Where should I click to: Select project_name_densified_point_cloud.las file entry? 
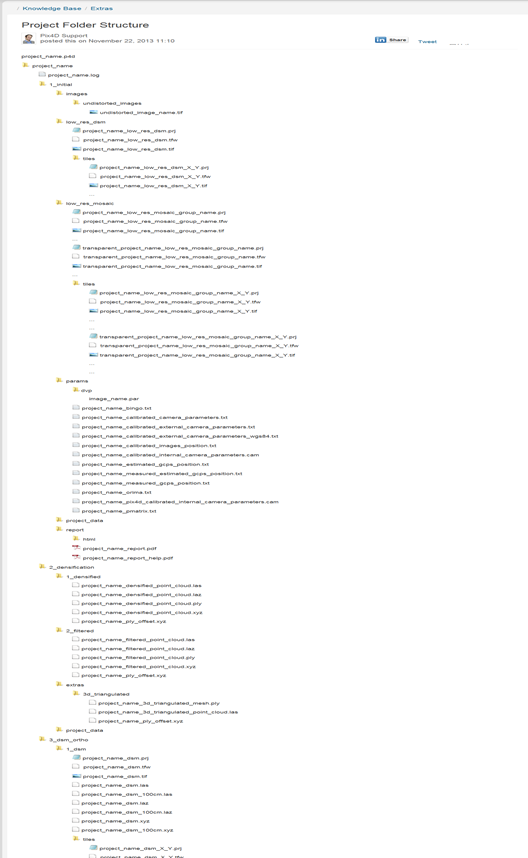click(137, 585)
